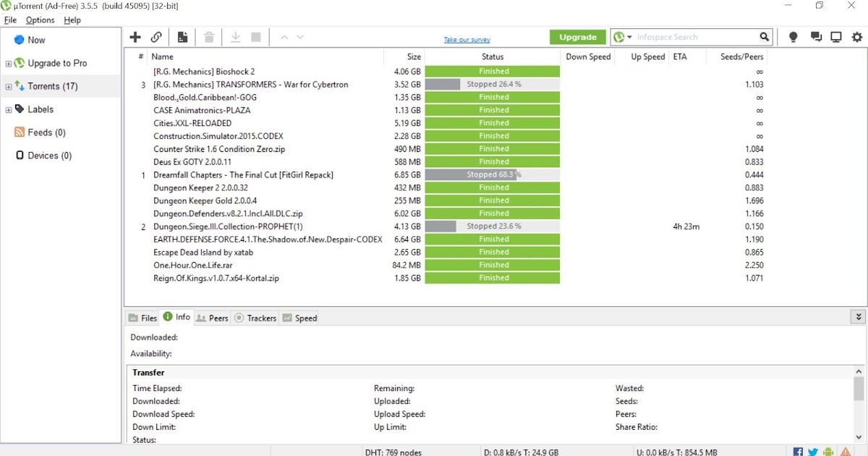Click the Twitter icon in status bar
The height and width of the screenshot is (456, 868).
click(813, 452)
